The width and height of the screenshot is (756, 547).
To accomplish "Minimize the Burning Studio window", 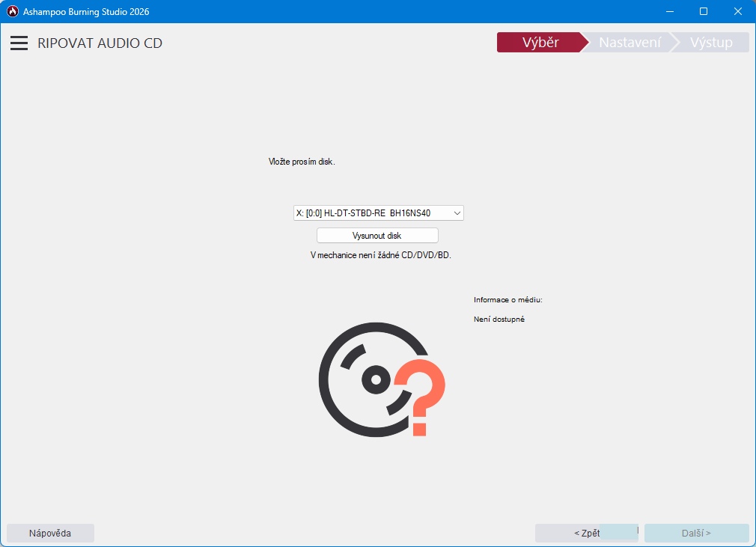I will click(668, 11).
